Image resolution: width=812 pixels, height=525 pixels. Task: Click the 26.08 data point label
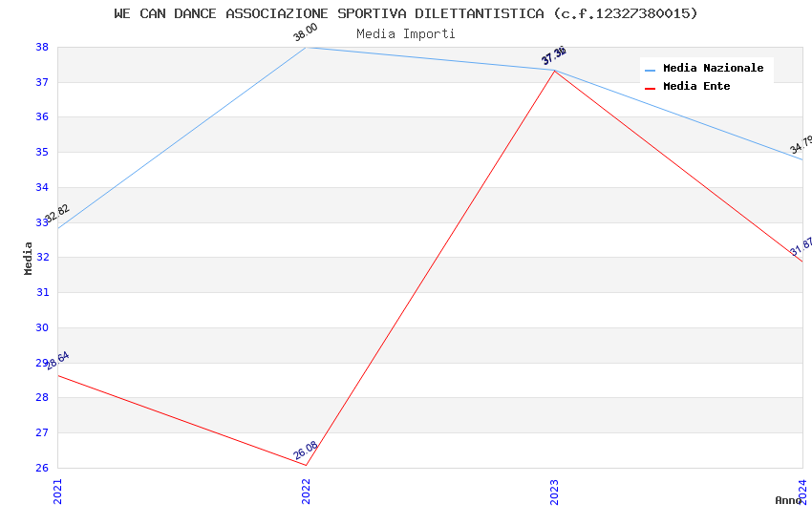(x=306, y=451)
